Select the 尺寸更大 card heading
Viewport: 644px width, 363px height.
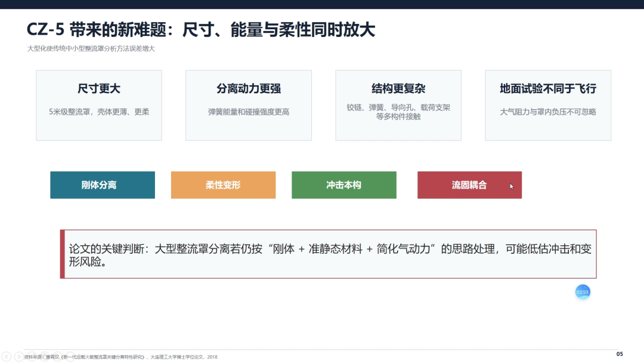point(99,88)
